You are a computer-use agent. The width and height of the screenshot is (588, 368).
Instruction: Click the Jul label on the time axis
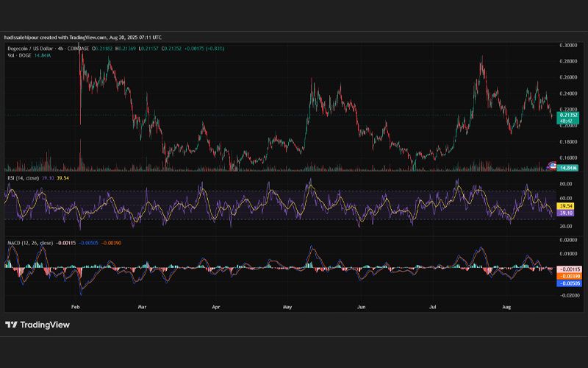(x=432, y=307)
